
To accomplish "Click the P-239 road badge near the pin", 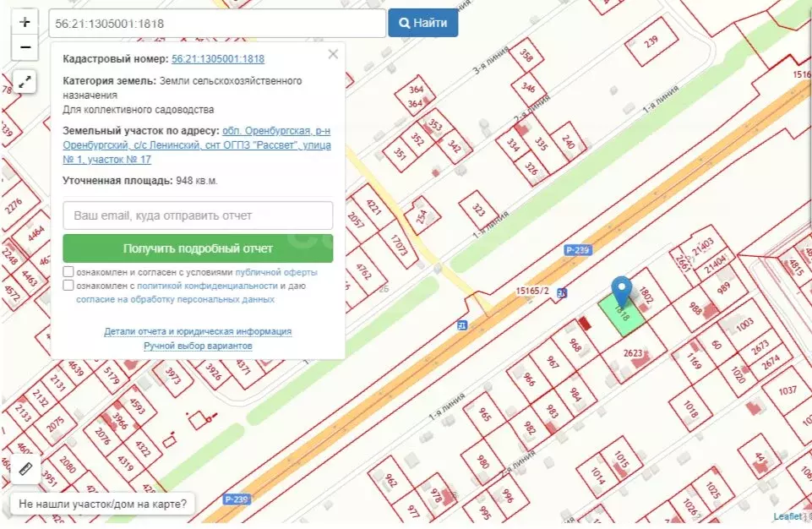I will click(577, 250).
